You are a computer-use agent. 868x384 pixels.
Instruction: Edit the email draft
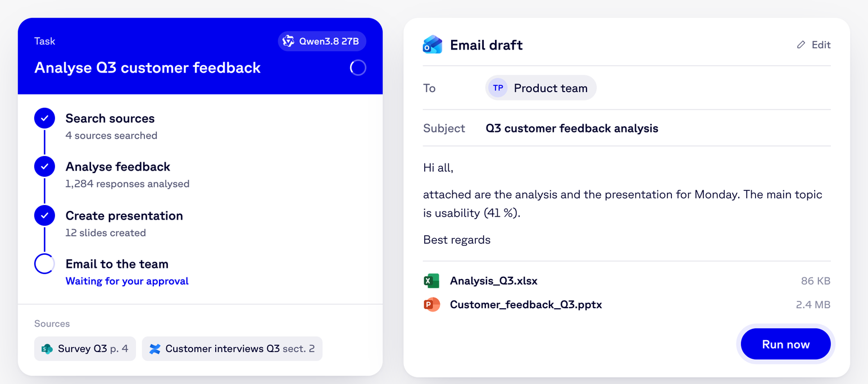pyautogui.click(x=814, y=45)
